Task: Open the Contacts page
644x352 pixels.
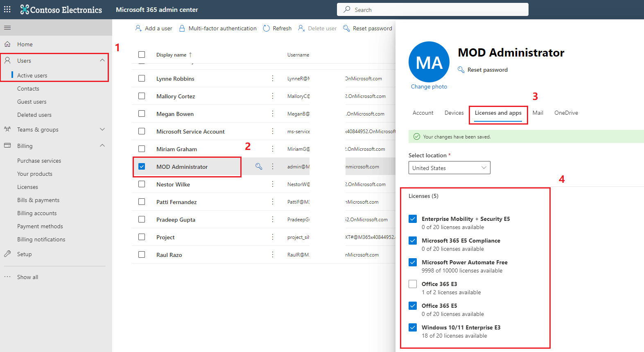Action: (x=28, y=89)
